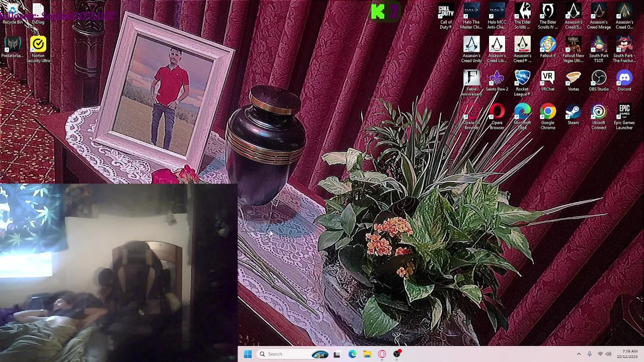644x362 pixels.
Task: Open South Park TSOT shortcut
Action: [599, 50]
